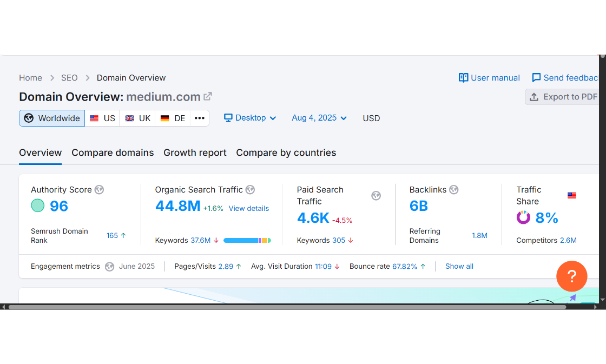Image resolution: width=606 pixels, height=364 pixels.
Task: Open the Desktop device dropdown
Action: [250, 118]
